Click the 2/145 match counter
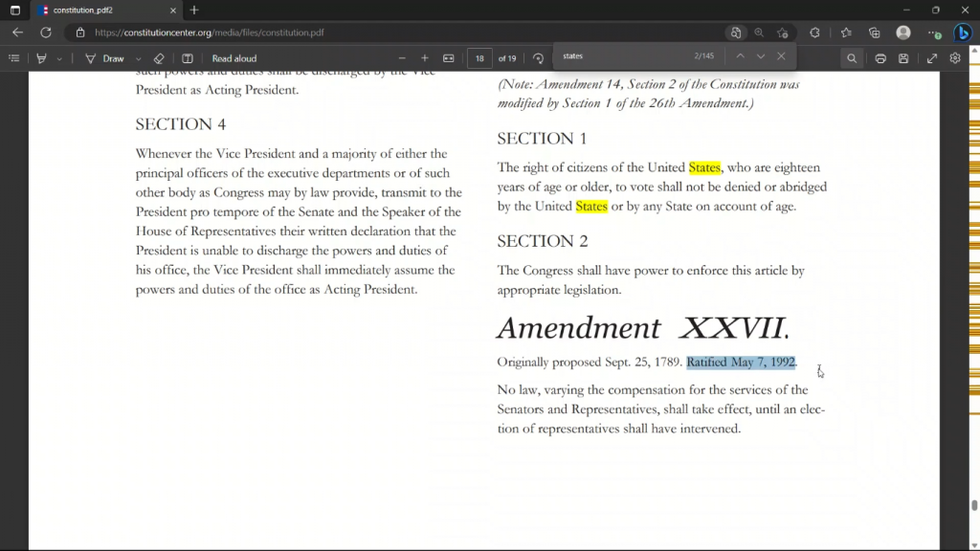Image resolution: width=980 pixels, height=551 pixels. point(703,55)
